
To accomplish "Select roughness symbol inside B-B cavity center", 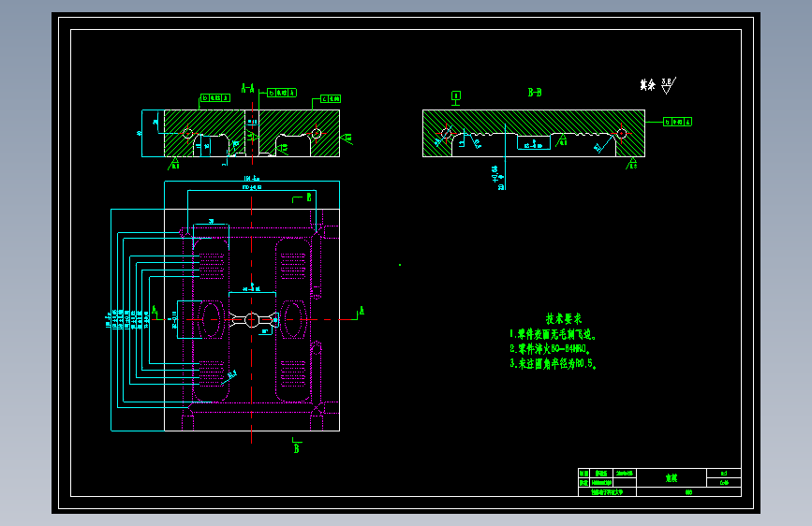I will click(x=561, y=140).
